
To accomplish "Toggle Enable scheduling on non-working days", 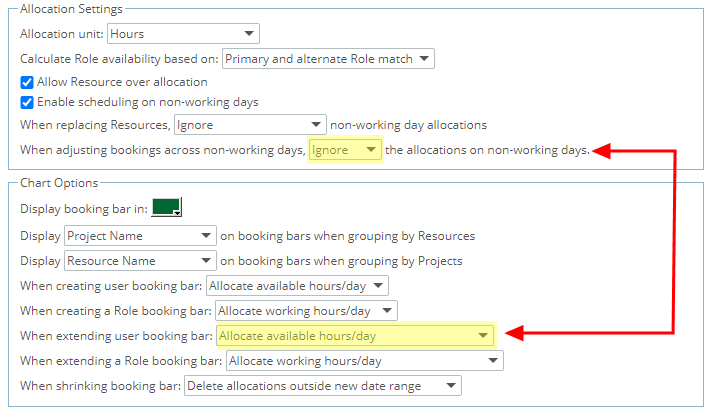I will 27,102.
